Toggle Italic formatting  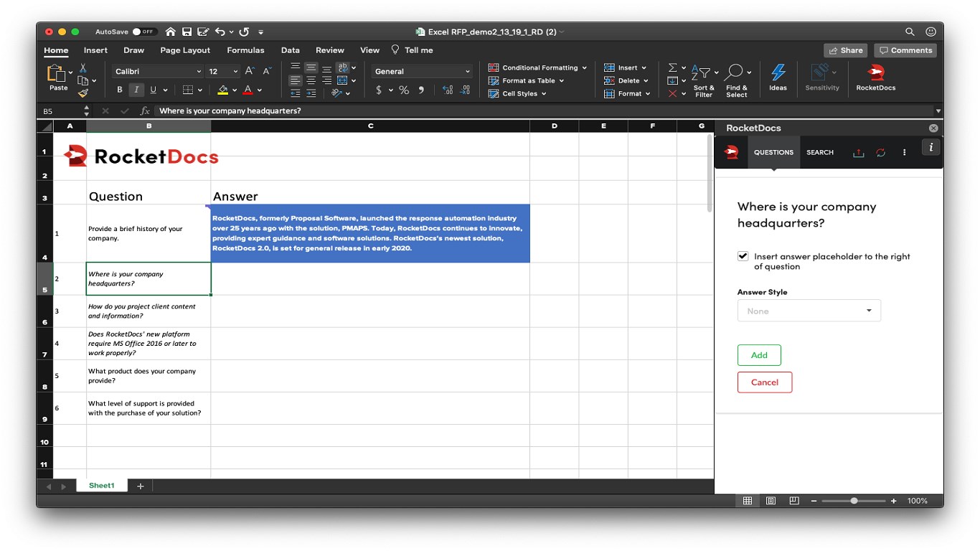pyautogui.click(x=136, y=90)
